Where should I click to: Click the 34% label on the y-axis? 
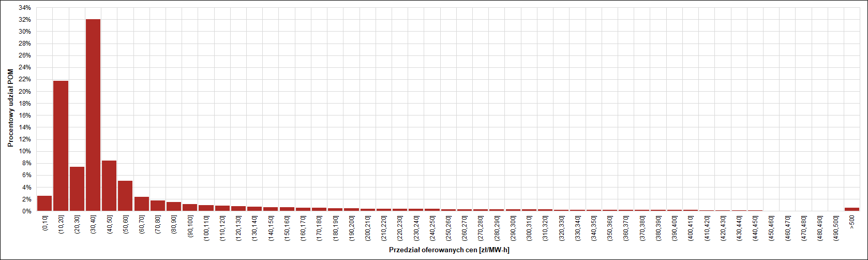pos(24,8)
